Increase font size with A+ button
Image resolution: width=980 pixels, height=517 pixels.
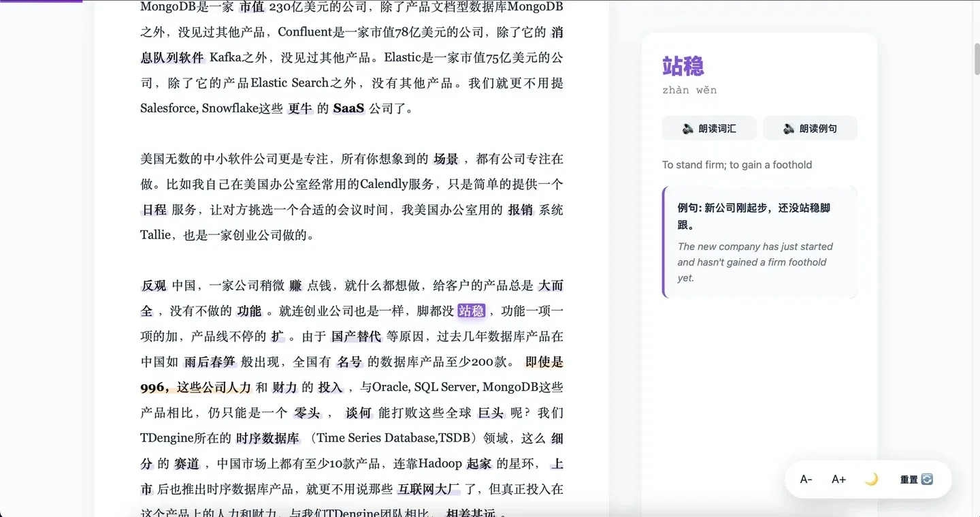838,480
